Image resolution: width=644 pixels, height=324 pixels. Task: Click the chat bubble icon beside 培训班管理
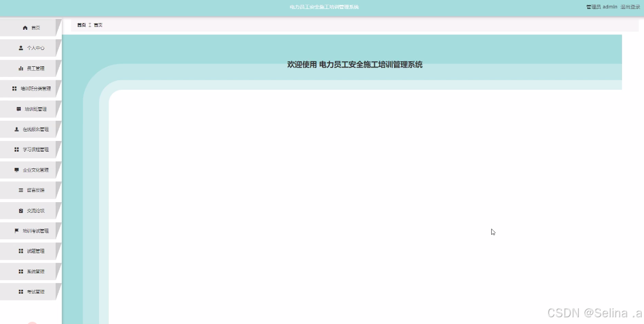(x=19, y=109)
